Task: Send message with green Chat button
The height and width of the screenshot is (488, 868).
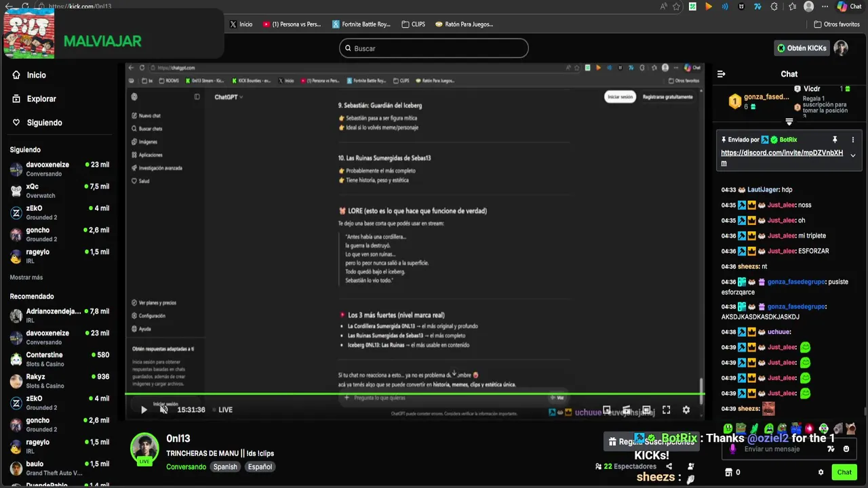Action: pyautogui.click(x=844, y=472)
